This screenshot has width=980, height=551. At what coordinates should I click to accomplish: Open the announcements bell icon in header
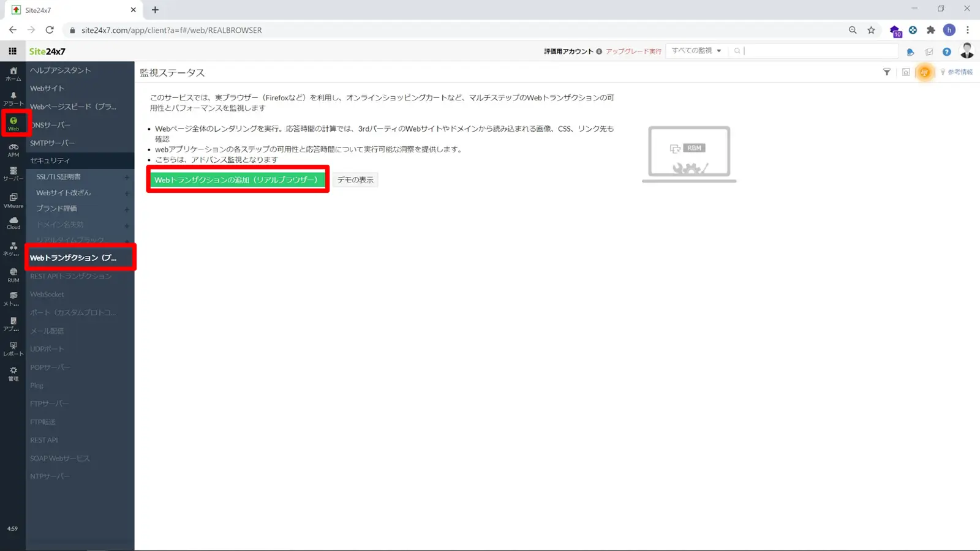click(910, 52)
